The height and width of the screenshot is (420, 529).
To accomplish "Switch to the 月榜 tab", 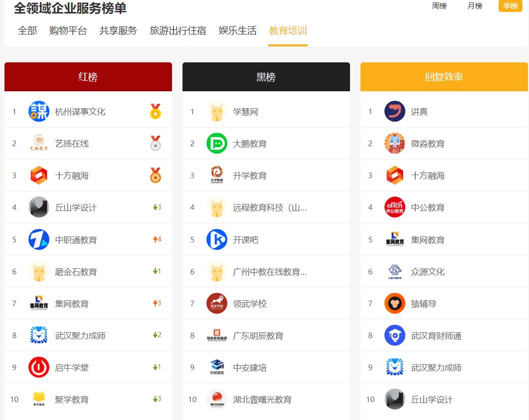I will (x=474, y=6).
